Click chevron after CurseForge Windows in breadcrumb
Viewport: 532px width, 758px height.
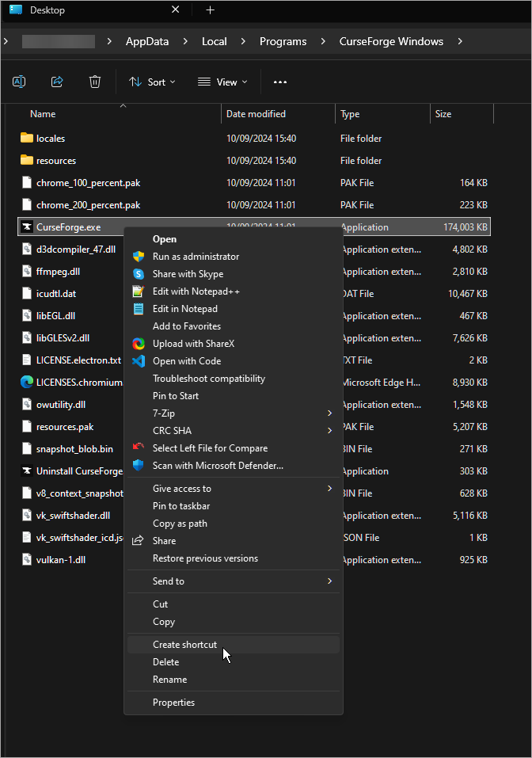click(x=460, y=41)
